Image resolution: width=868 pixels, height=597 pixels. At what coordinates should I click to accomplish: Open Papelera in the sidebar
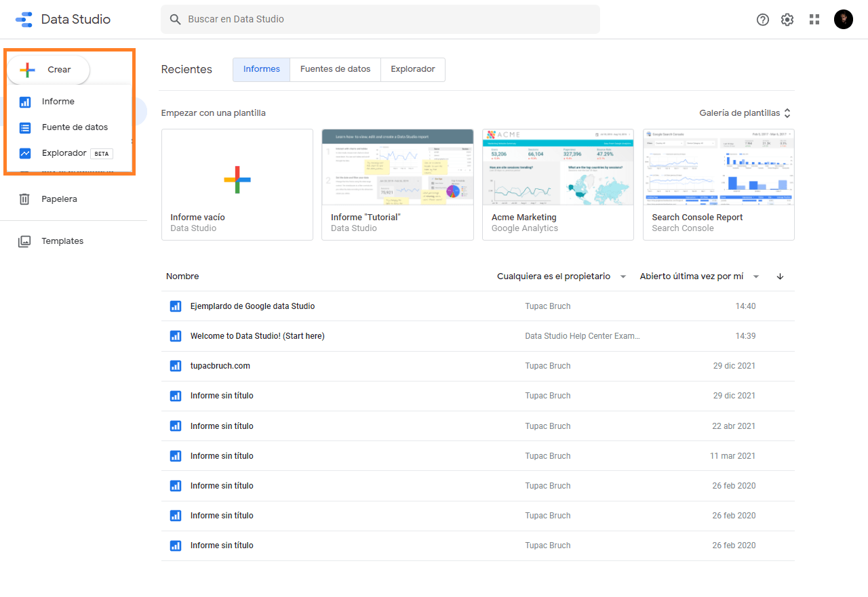[x=59, y=199]
